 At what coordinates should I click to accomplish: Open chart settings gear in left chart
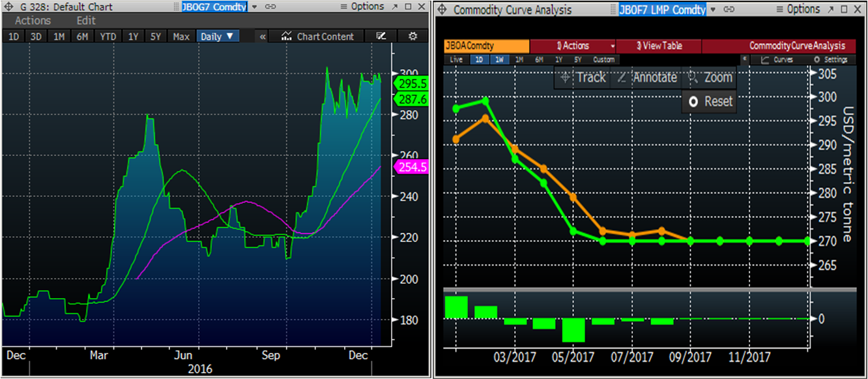[x=412, y=37]
